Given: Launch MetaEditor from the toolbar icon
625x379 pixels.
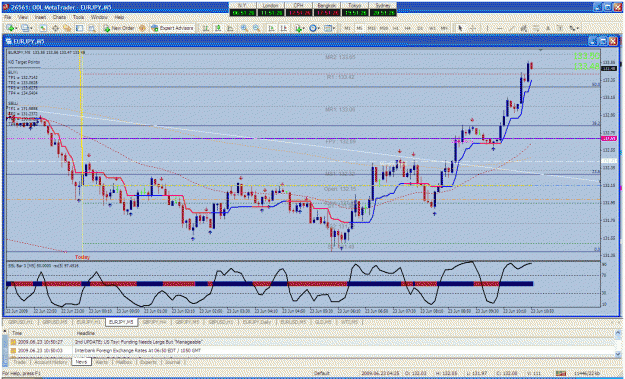Looking at the screenshot, I should click(x=142, y=28).
